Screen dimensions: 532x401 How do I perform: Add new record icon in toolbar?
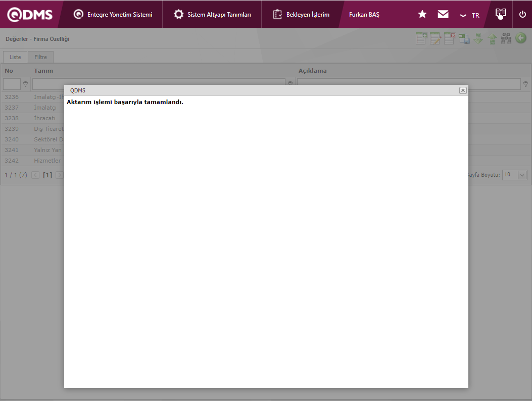coord(421,38)
